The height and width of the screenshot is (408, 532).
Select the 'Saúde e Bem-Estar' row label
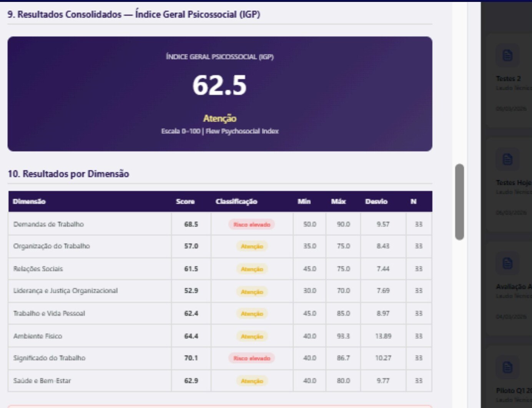pos(42,381)
